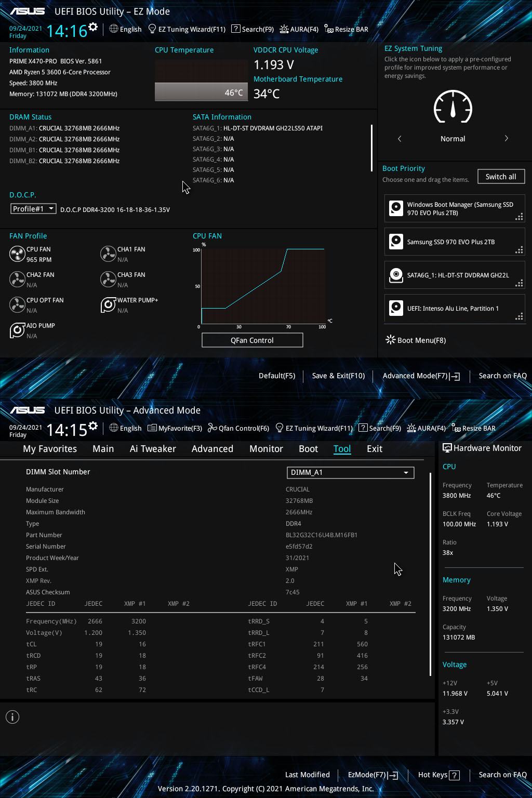Open the Ai Tweaker tab
The height and width of the screenshot is (798, 532).
tap(153, 448)
